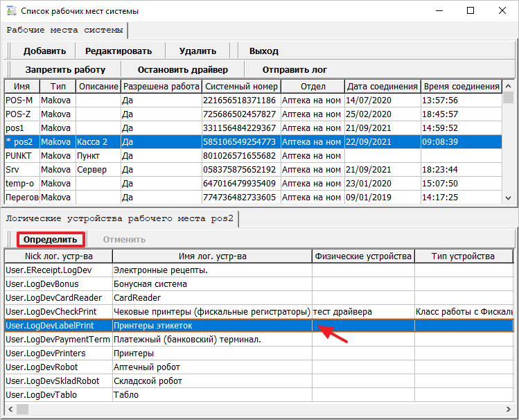Image resolution: width=519 pixels, height=420 pixels.
Task: Sort by the Системный номер column header
Action: pyautogui.click(x=241, y=87)
